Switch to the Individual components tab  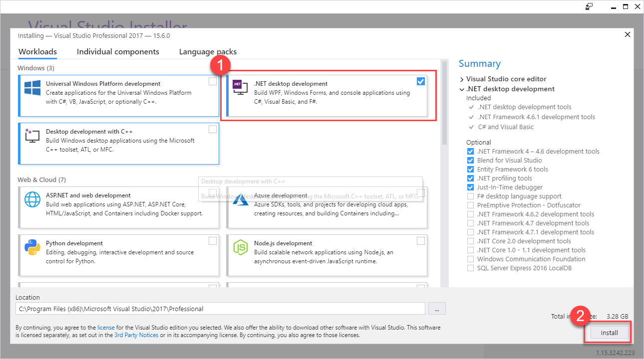coord(118,51)
